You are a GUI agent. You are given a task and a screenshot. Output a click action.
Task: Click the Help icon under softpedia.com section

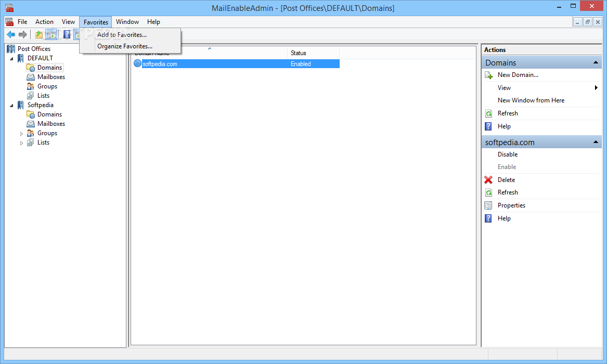coord(488,218)
